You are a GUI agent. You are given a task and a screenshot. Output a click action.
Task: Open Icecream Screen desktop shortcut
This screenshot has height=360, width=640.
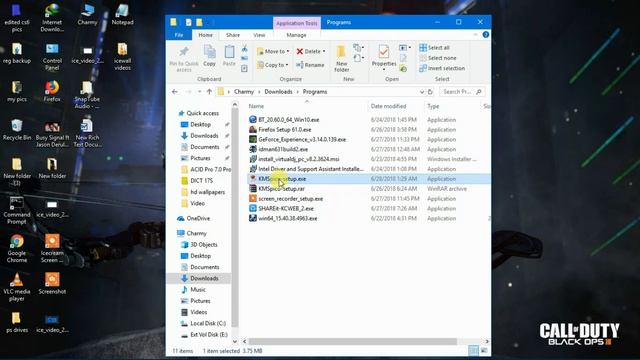52,249
